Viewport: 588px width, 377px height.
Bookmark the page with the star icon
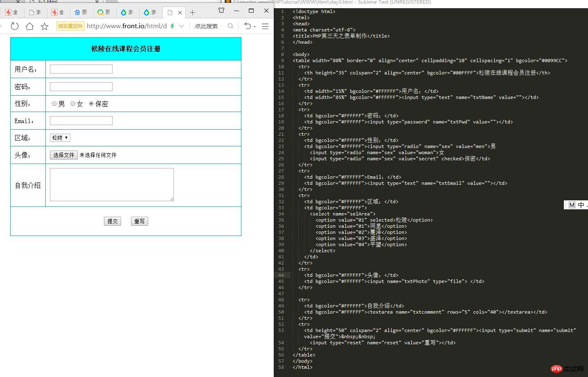pos(45,26)
